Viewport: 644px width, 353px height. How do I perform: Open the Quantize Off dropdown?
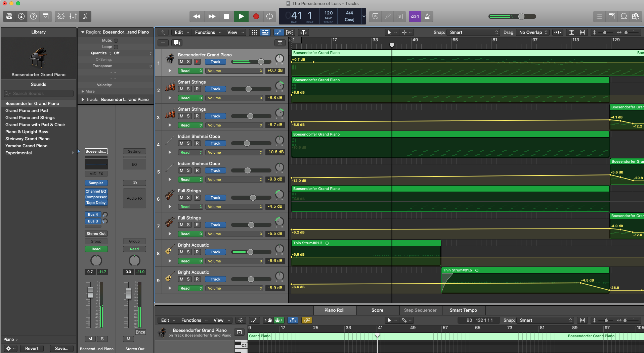coord(133,53)
